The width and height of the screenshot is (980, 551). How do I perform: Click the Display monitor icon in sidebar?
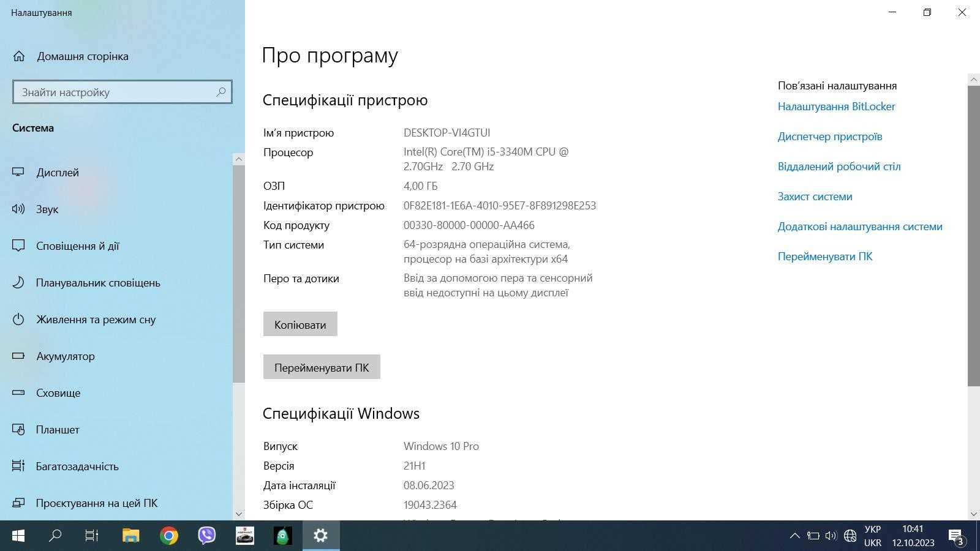[x=18, y=172]
